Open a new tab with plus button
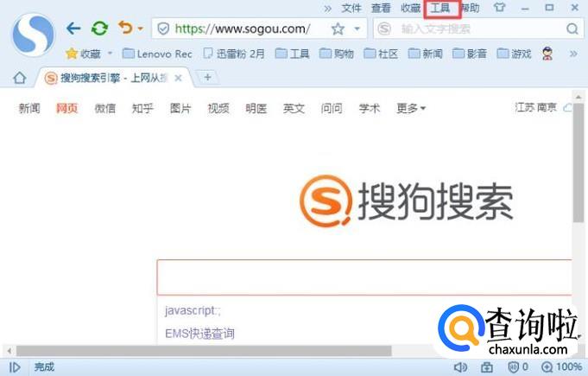This screenshot has width=588, height=376. (x=207, y=77)
